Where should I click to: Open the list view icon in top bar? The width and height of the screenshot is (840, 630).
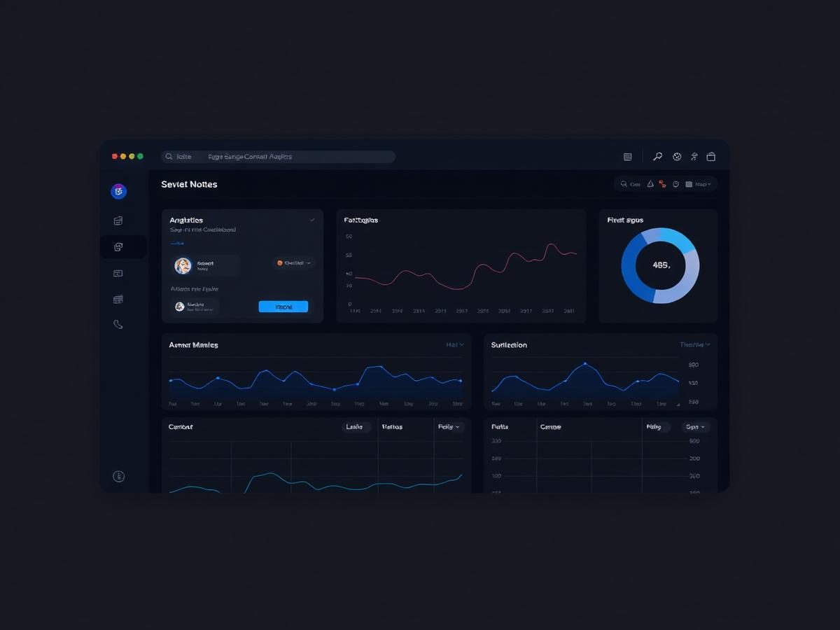(x=627, y=157)
